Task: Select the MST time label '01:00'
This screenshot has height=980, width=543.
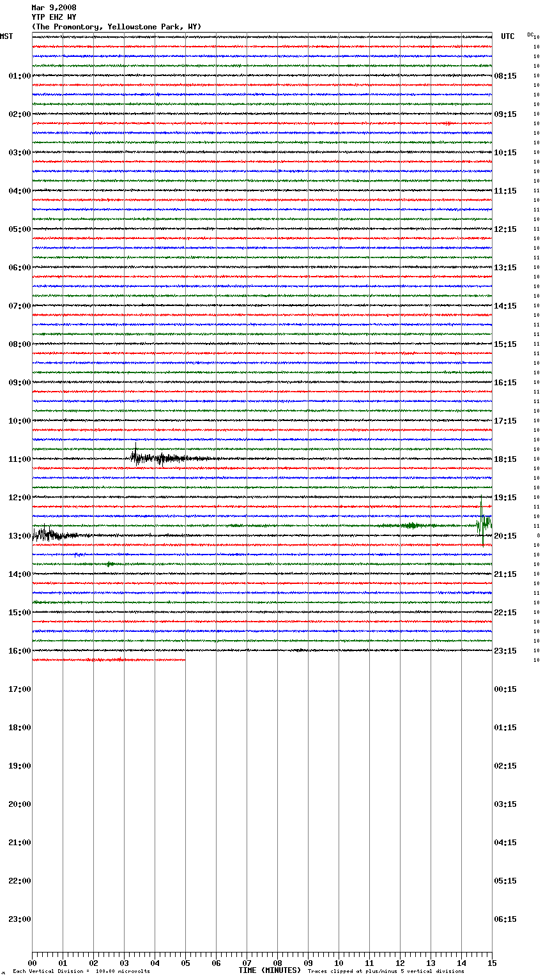Action: pos(19,76)
